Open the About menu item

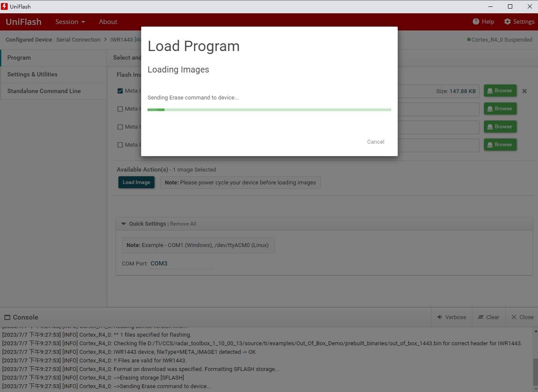pyautogui.click(x=108, y=22)
